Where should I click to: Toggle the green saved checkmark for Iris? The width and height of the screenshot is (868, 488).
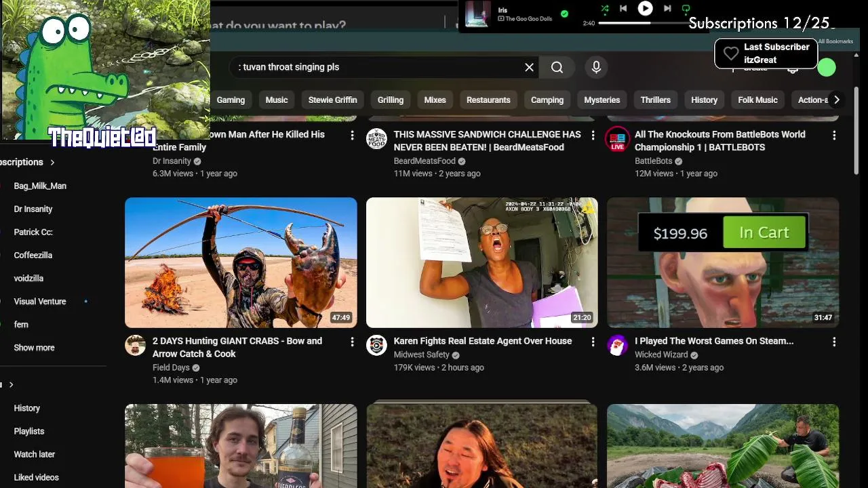[x=564, y=14]
